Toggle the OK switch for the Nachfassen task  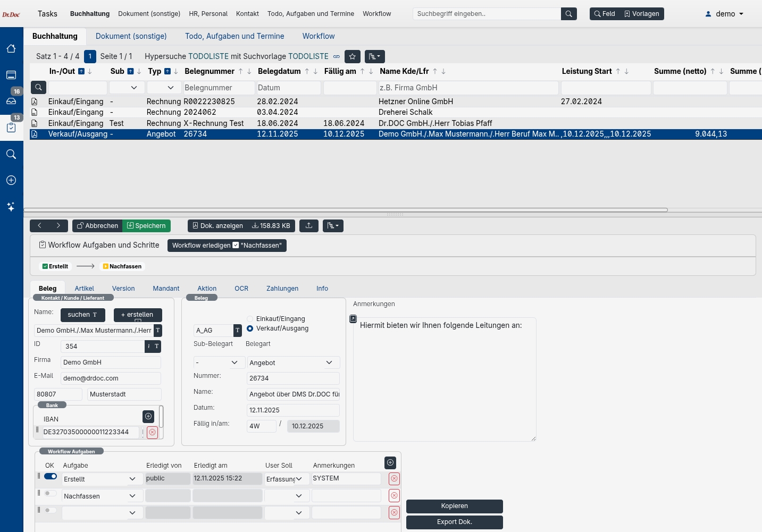pos(51,493)
